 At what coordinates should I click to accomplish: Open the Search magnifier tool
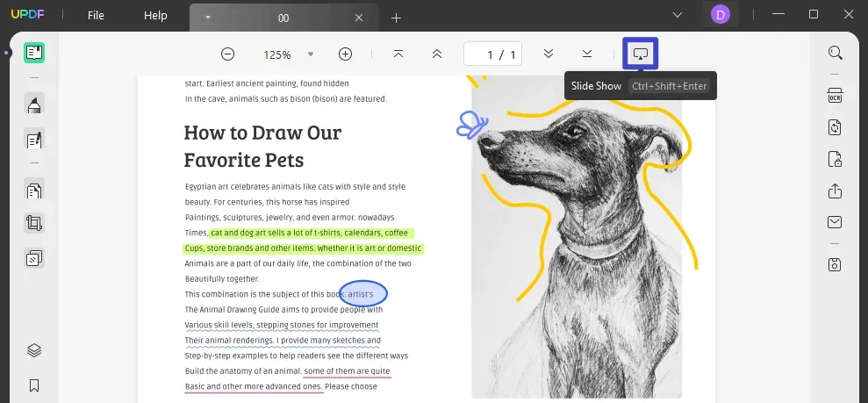click(x=835, y=54)
